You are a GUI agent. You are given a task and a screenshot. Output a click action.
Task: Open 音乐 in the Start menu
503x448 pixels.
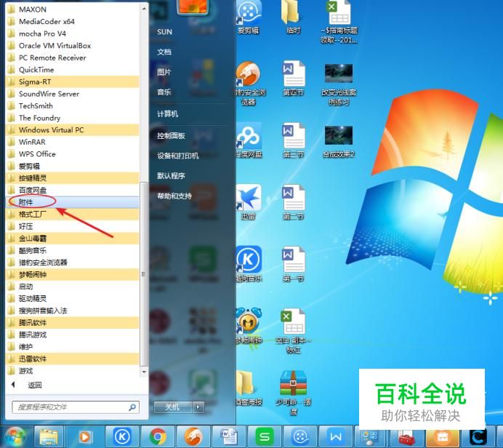[164, 92]
